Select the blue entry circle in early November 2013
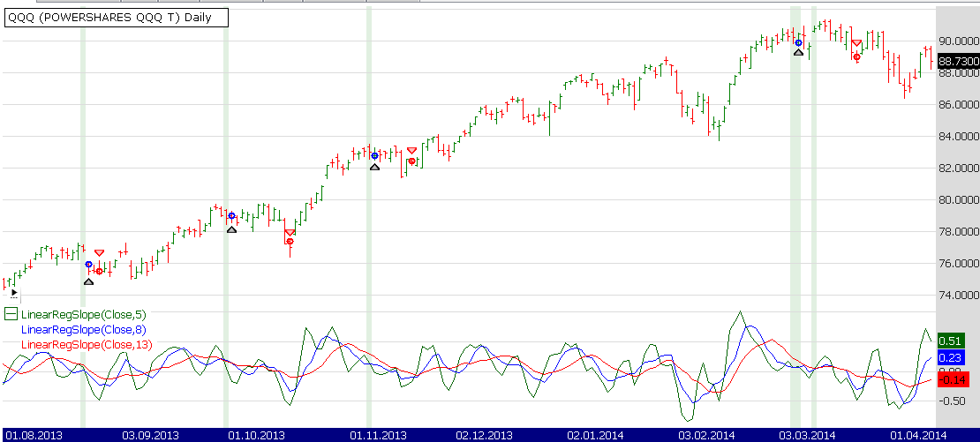Viewport: 980px width, 442px height. [374, 156]
